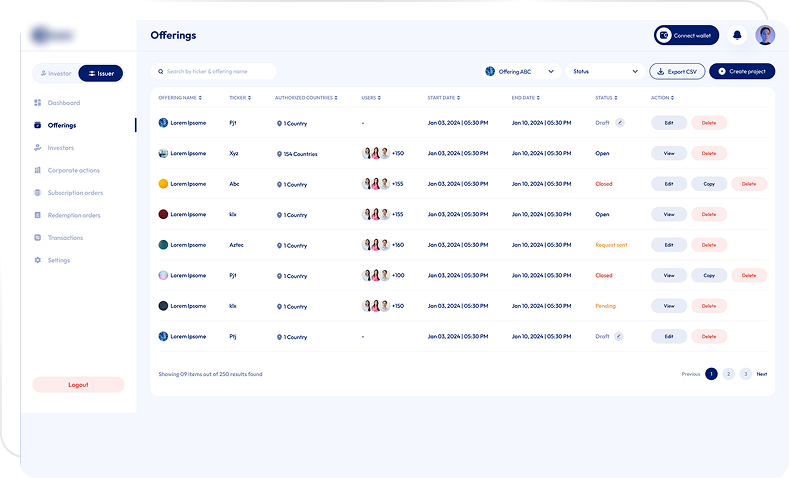Sort by the End Date column header
Screen dimensions: 789x478
coord(526,98)
